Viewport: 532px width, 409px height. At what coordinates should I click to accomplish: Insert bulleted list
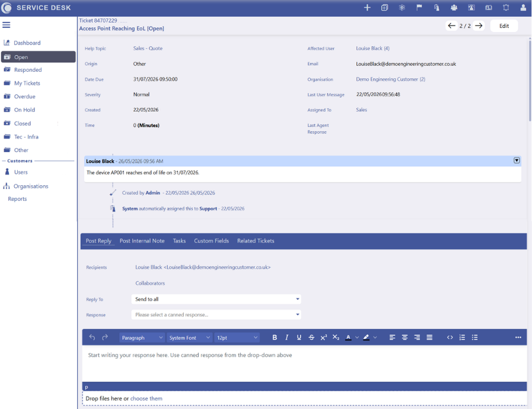474,337
